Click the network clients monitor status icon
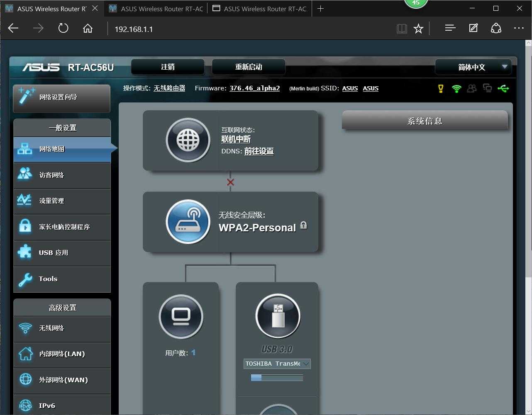The height and width of the screenshot is (415, 532). [x=487, y=88]
